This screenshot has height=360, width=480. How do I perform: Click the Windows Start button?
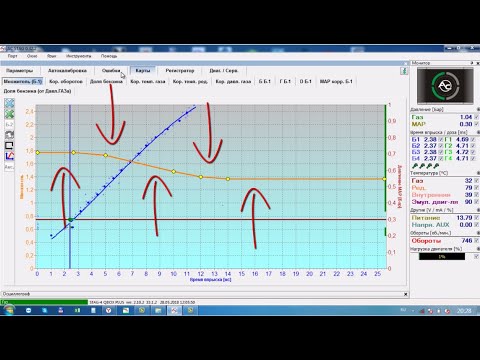[x=9, y=310]
